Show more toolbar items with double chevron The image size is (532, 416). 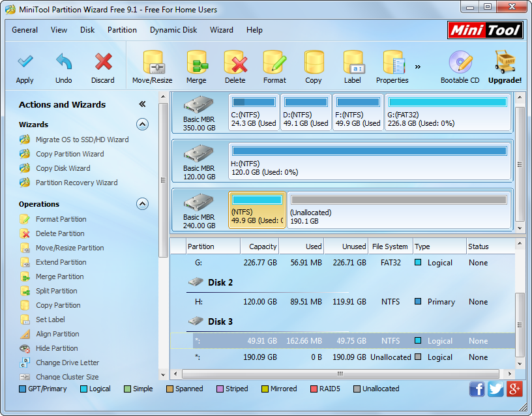[418, 67]
